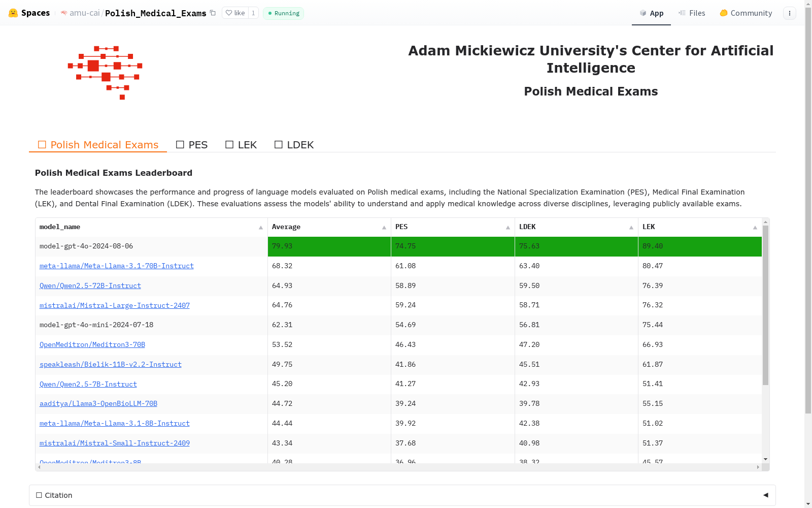
Task: Like this space with the heart button
Action: coord(235,13)
